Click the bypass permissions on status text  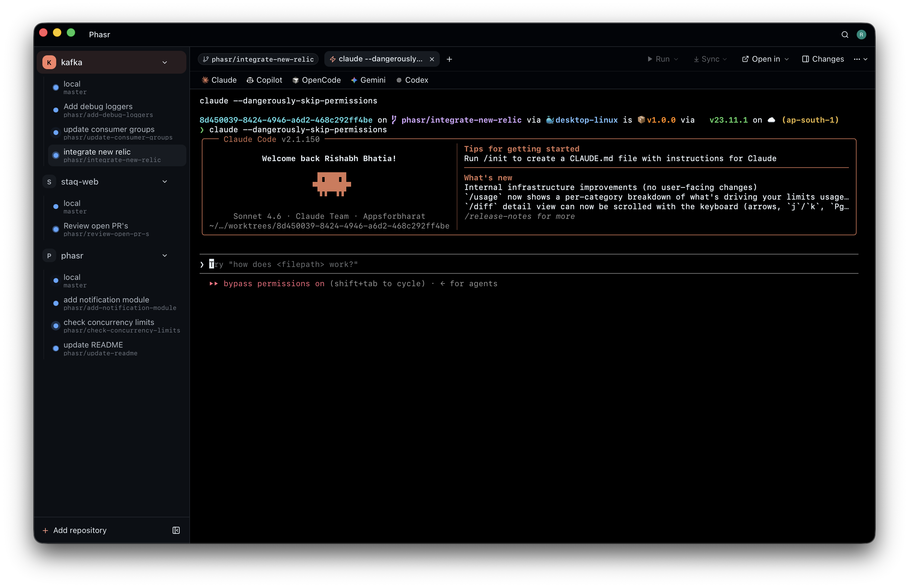pyautogui.click(x=274, y=284)
